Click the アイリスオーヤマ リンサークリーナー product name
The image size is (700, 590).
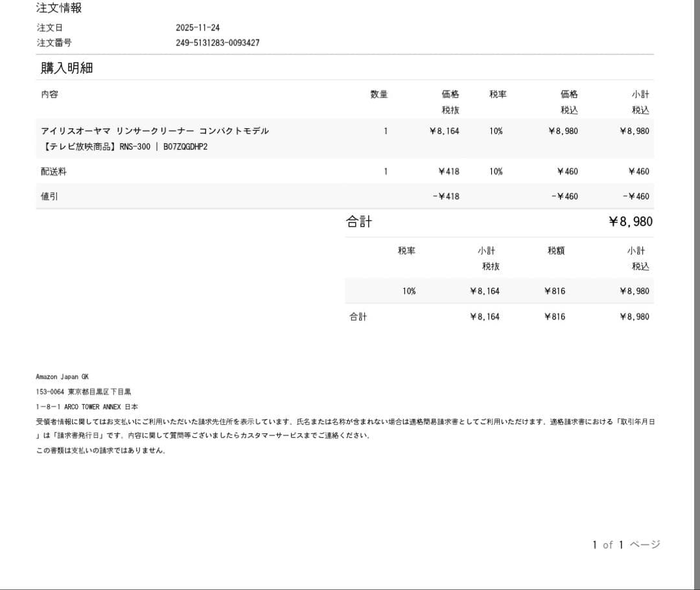point(155,131)
